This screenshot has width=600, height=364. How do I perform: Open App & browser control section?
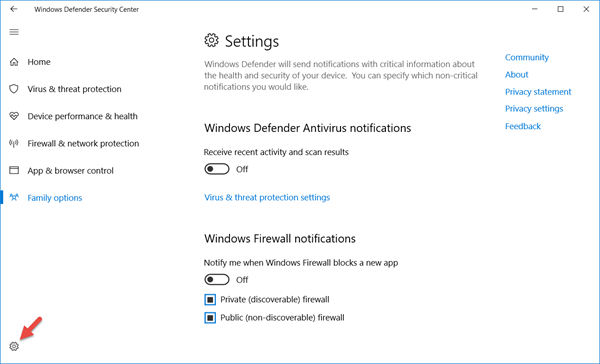(x=70, y=171)
